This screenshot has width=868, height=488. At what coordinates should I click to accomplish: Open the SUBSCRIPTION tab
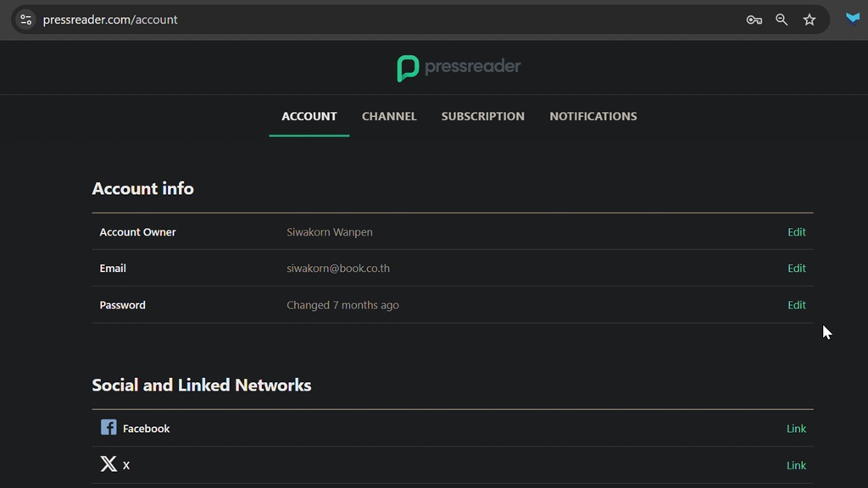(482, 116)
